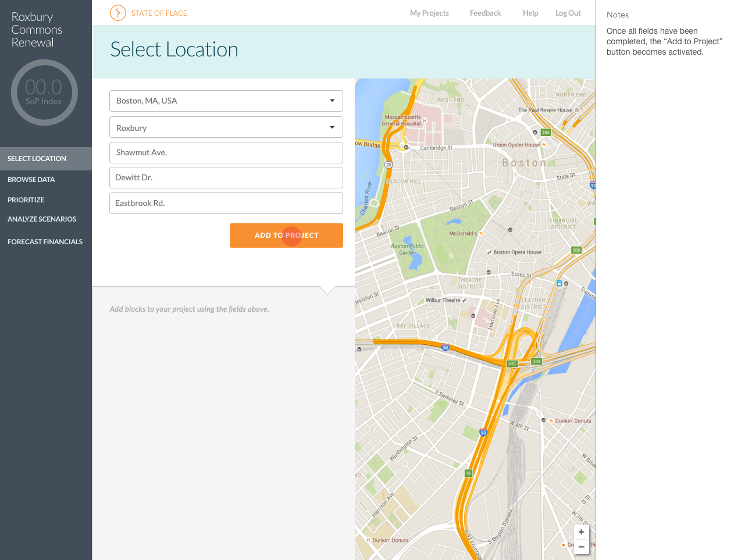The image size is (752, 560).
Task: Click the STATE OF PLACE brand text
Action: pos(159,13)
